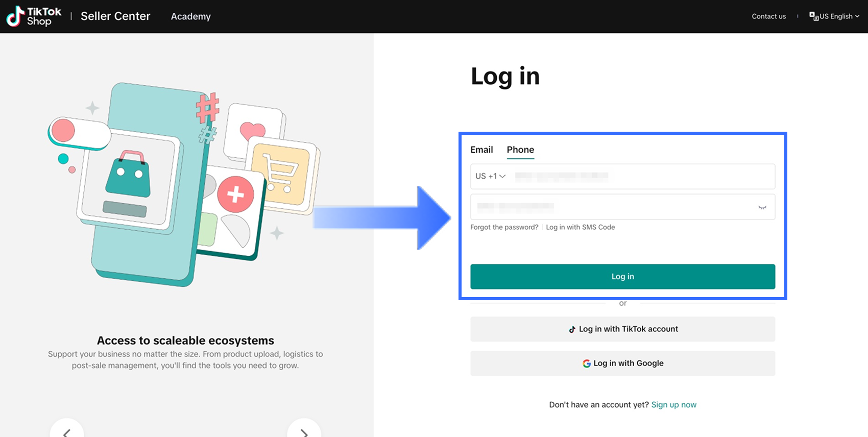Click the Forgot the password link

click(x=504, y=227)
